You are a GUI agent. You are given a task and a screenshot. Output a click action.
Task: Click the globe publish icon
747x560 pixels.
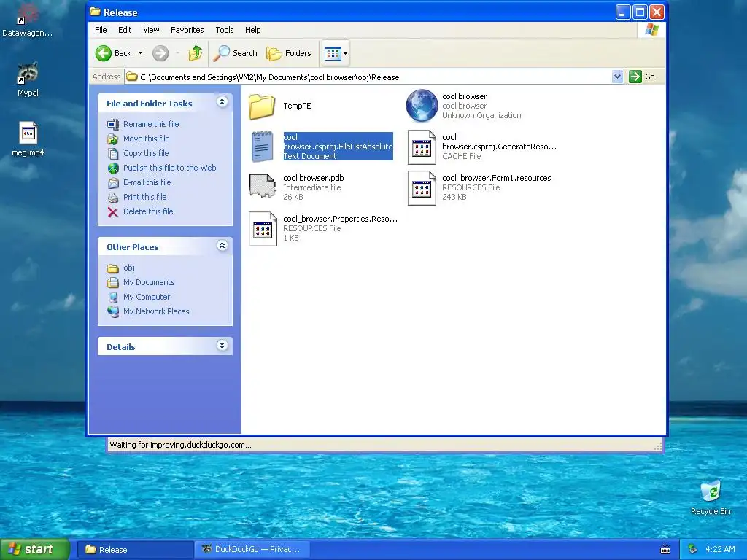click(113, 168)
